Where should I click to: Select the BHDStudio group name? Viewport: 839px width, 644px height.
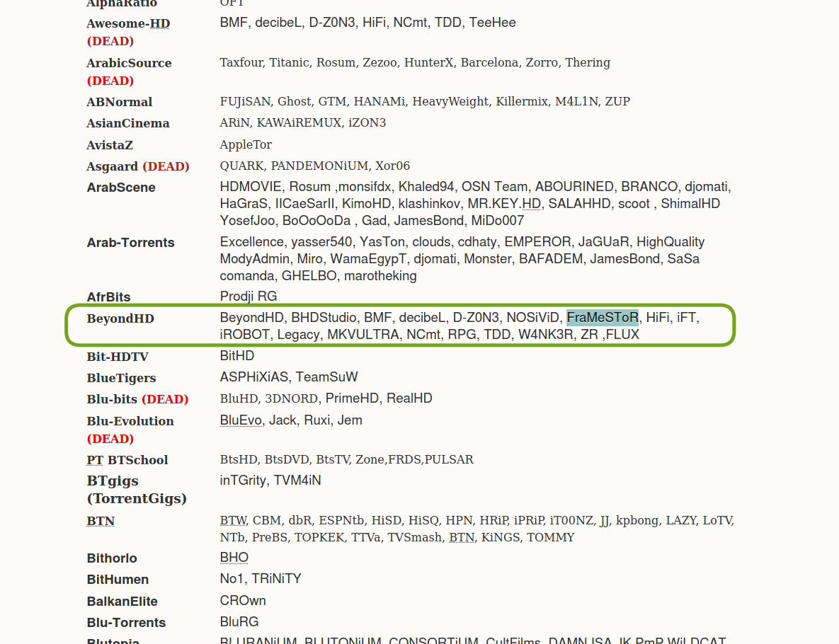click(324, 318)
